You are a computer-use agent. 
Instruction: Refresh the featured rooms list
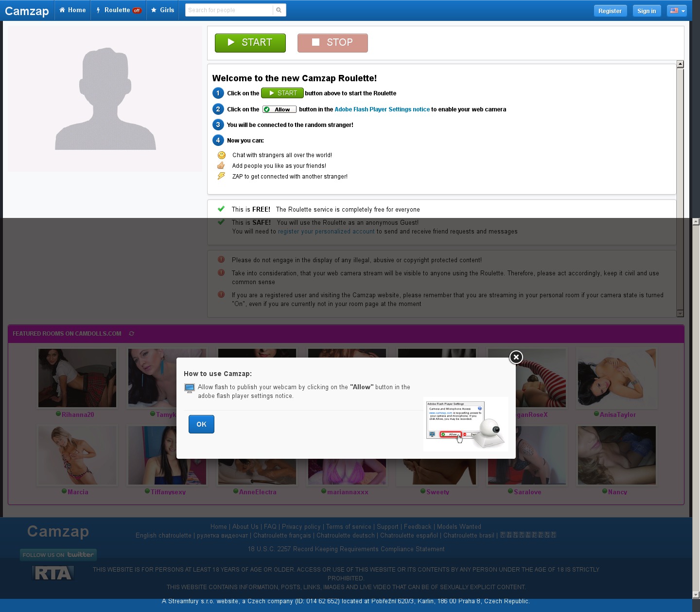(x=132, y=334)
